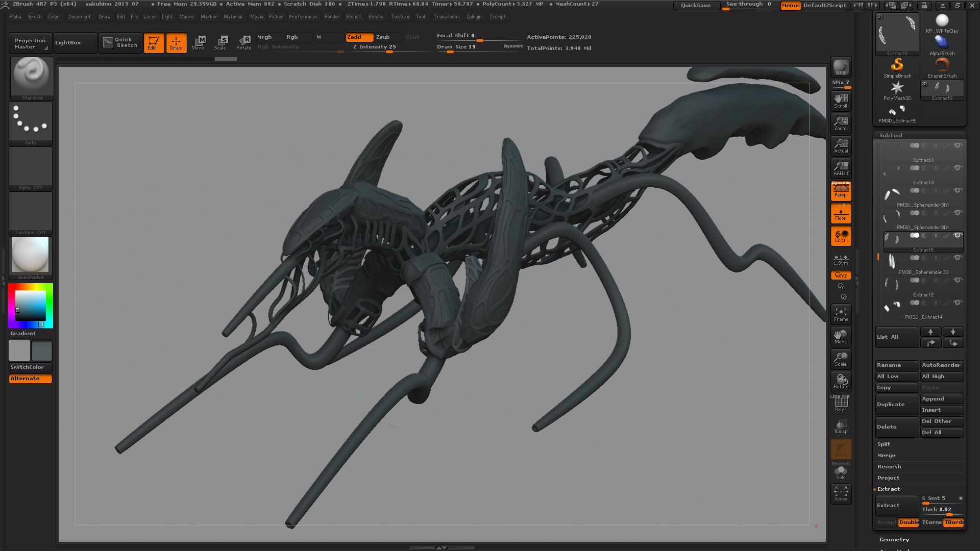980x551 pixels.
Task: Toggle Perspective (Persp) mode
Action: (841, 190)
